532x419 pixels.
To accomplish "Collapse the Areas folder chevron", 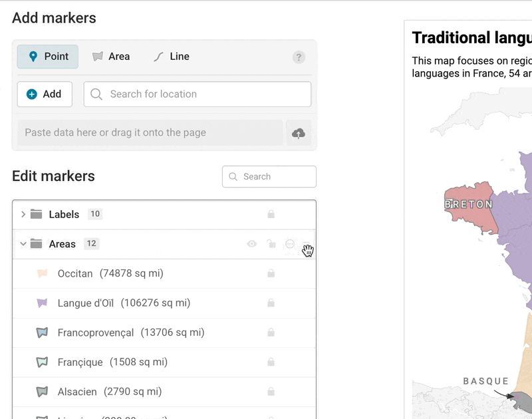I will pos(23,244).
